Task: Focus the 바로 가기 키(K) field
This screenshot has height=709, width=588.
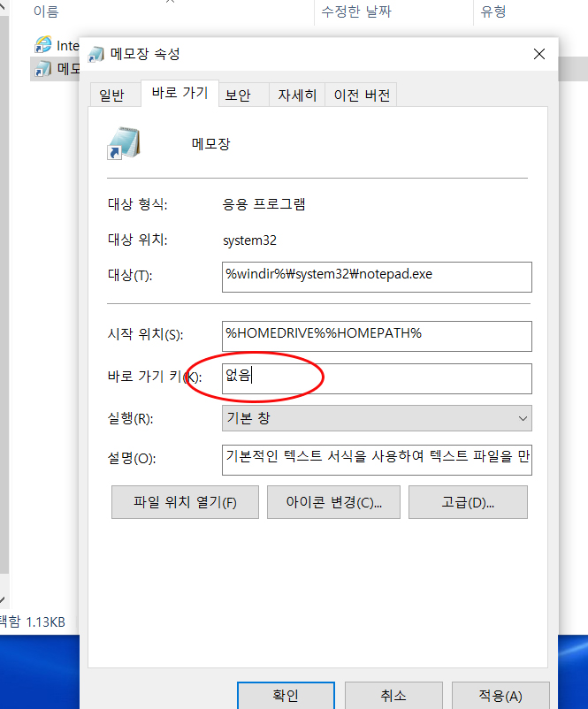Action: (377, 378)
